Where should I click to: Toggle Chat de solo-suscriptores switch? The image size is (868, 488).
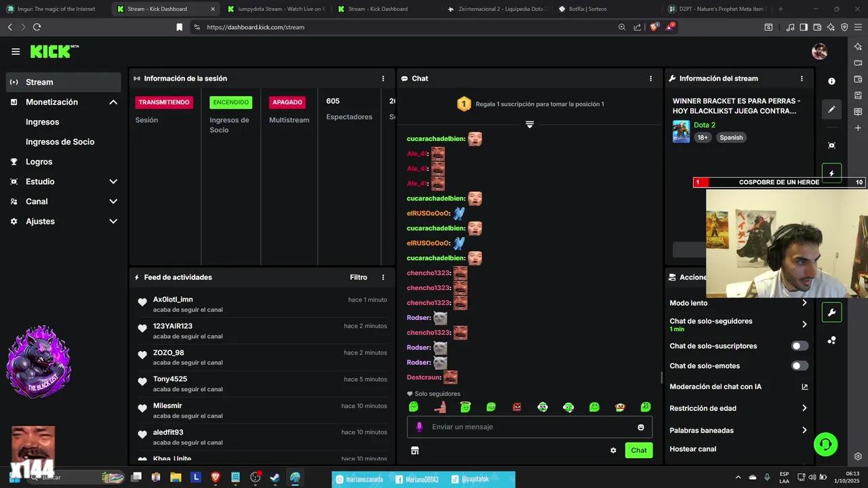tap(800, 346)
